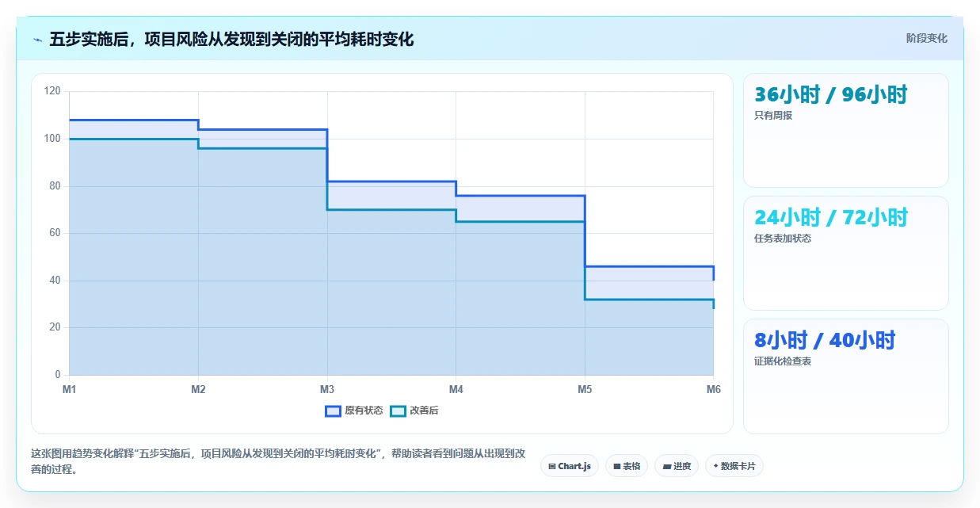
Task: Select the 36小时 / 96小时 value
Action: (x=830, y=94)
